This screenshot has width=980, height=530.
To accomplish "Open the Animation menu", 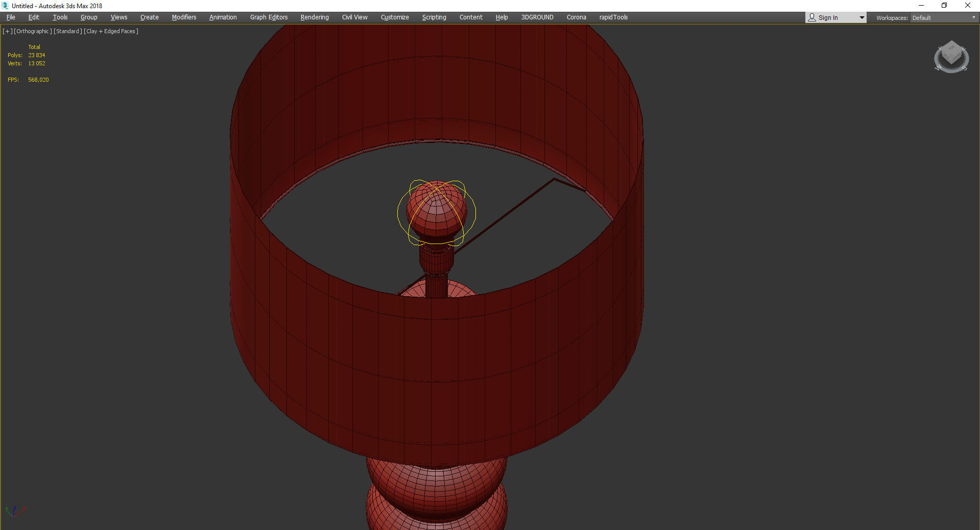I will click(x=223, y=17).
